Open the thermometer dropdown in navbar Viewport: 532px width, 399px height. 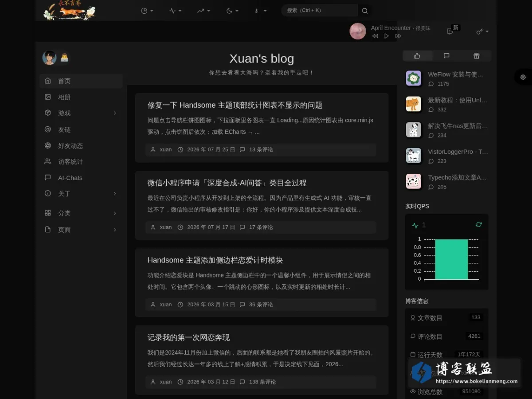click(x=260, y=11)
